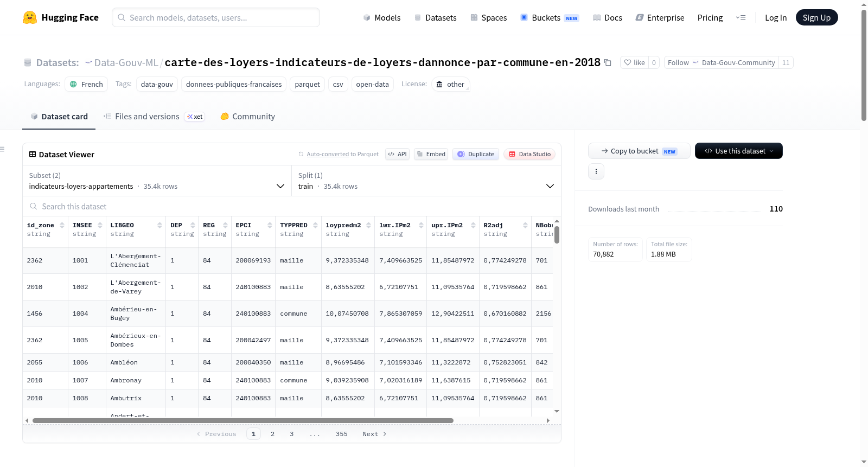Open Spaces in top navigation
The image size is (868, 467).
(x=489, y=17)
